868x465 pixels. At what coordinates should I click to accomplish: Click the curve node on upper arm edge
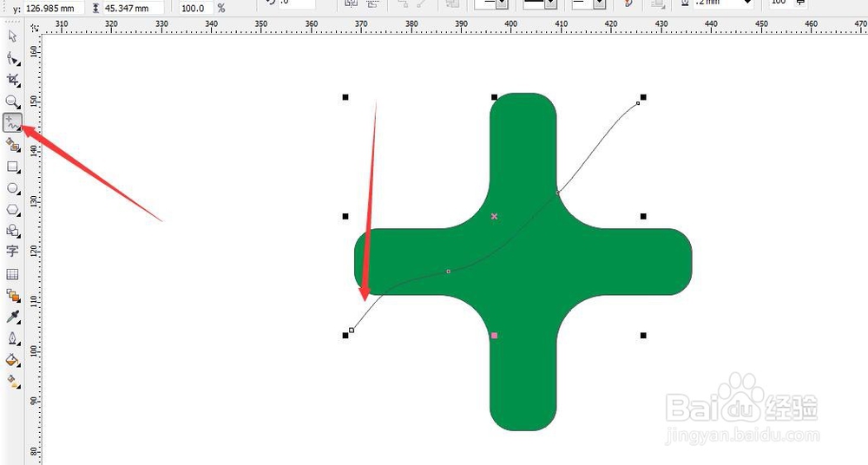[557, 193]
